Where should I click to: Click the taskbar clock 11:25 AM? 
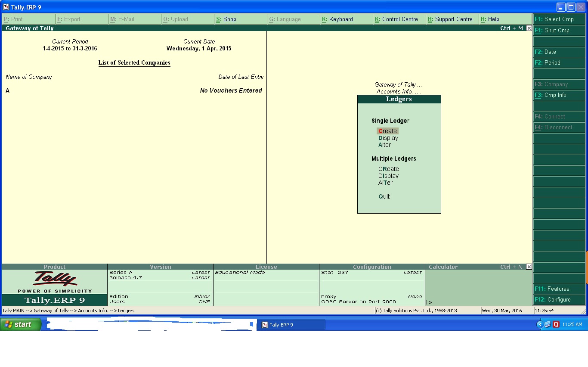(572, 324)
